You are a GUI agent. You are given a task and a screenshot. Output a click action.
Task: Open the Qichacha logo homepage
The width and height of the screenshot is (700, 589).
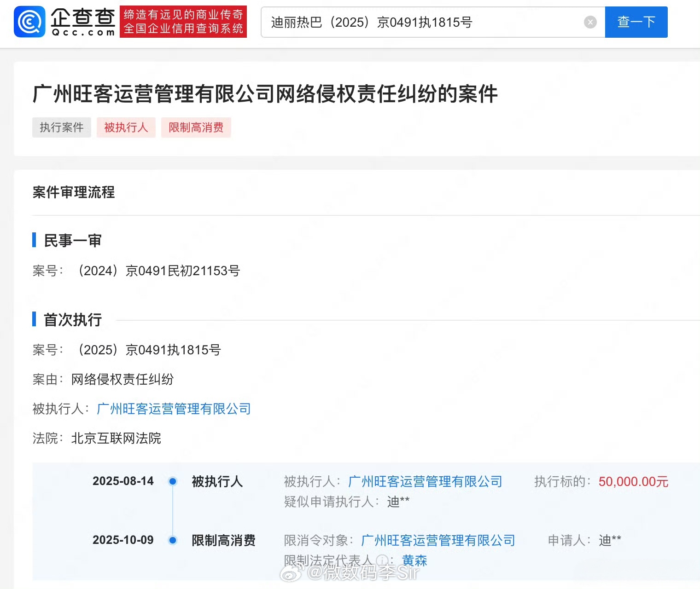(x=64, y=22)
